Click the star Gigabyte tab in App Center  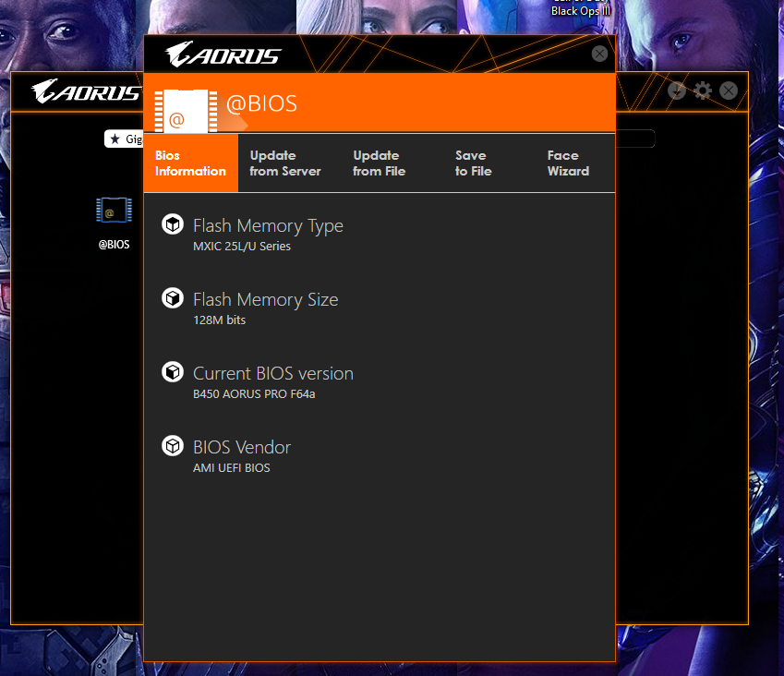[124, 139]
